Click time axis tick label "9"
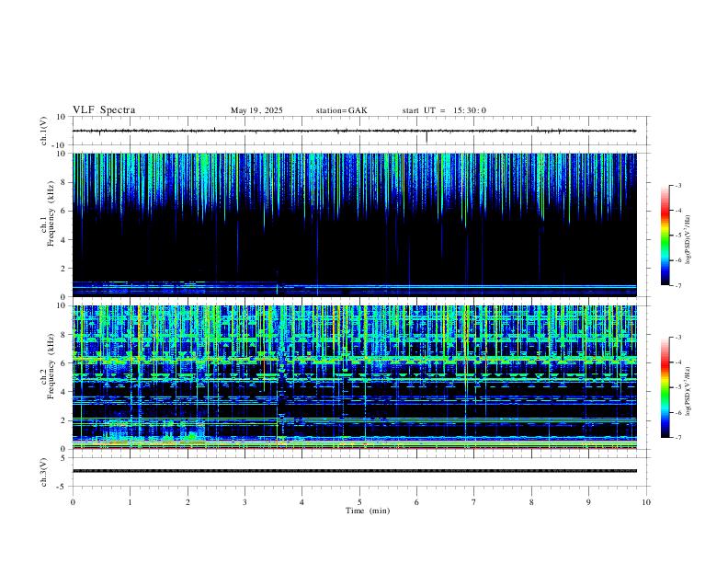Image resolution: width=728 pixels, height=563 pixels. point(588,502)
